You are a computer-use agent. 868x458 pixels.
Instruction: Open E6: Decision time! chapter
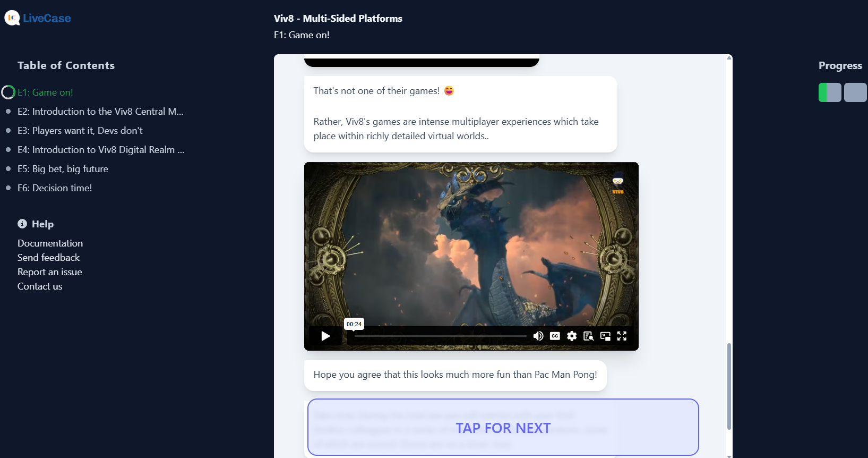[55, 188]
